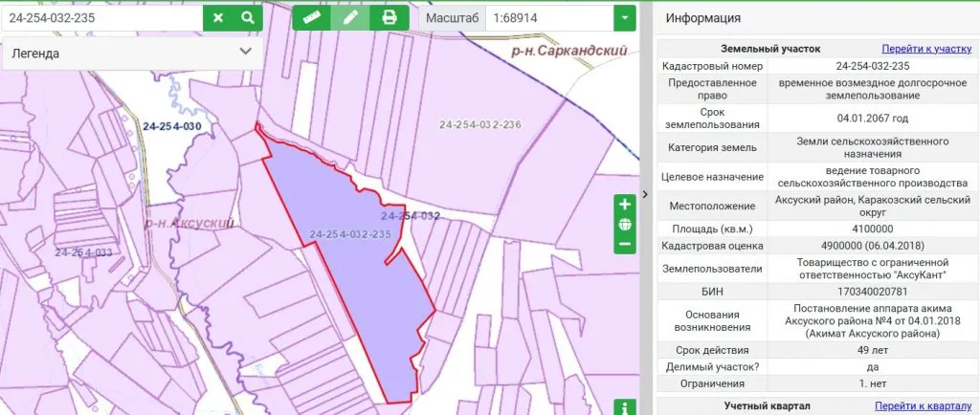Click the green info icon

point(625,407)
